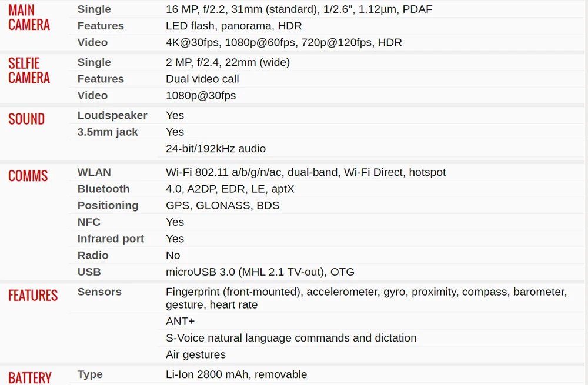Click the MAIN CAMERA section heading

pyautogui.click(x=29, y=17)
